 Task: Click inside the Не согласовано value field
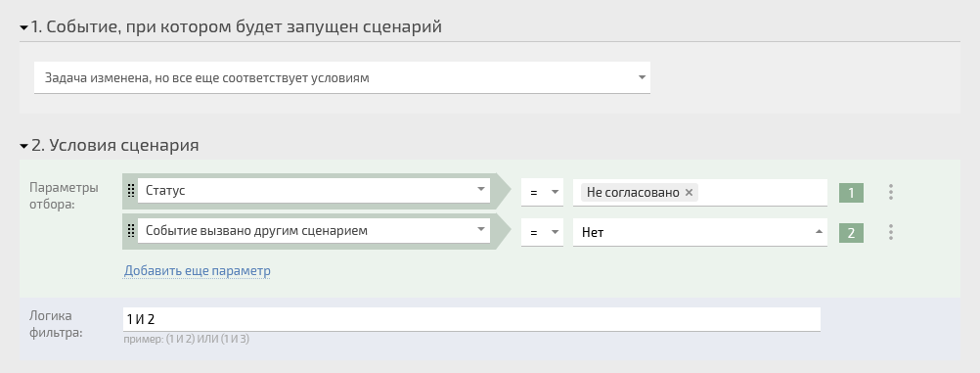763,192
